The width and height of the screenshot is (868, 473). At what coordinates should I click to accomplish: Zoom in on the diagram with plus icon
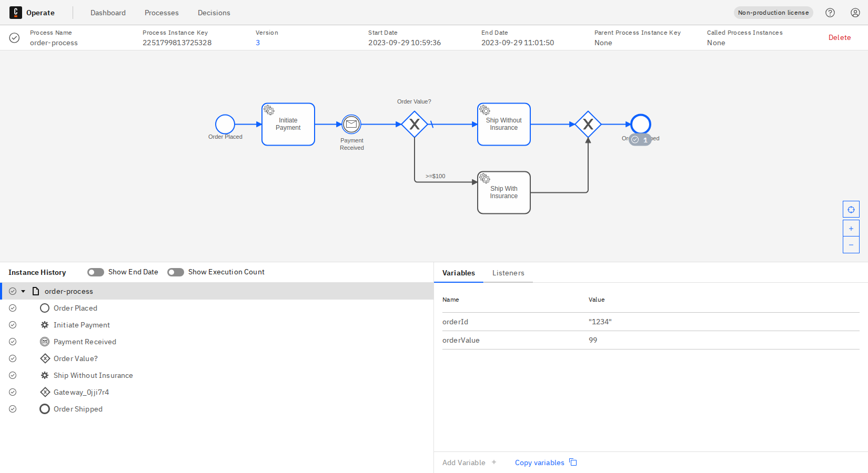tap(851, 228)
